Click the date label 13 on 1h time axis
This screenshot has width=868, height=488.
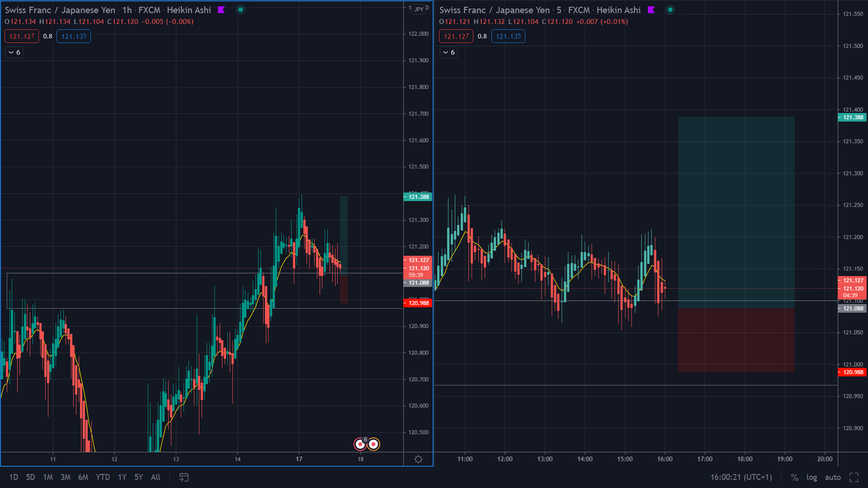176,459
